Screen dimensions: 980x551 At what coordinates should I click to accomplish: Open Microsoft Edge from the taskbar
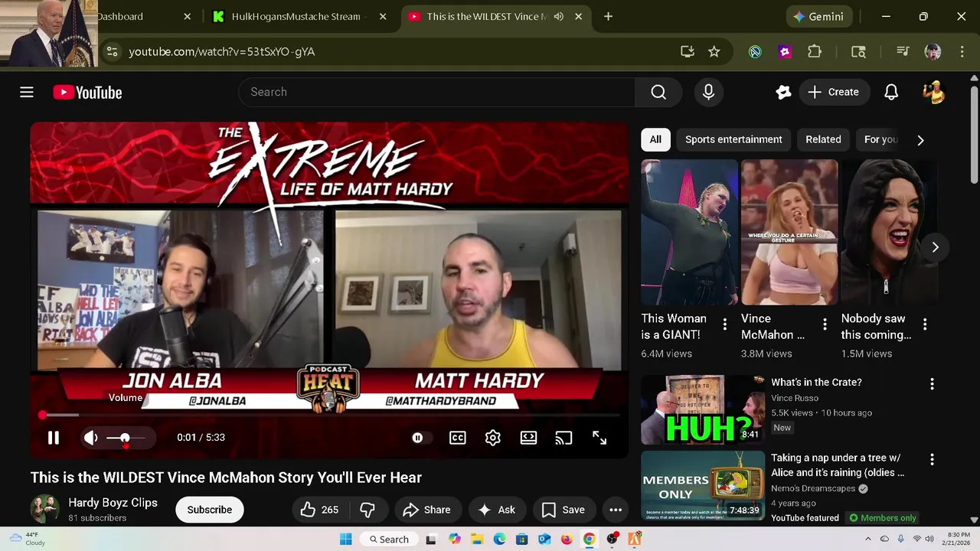499,539
